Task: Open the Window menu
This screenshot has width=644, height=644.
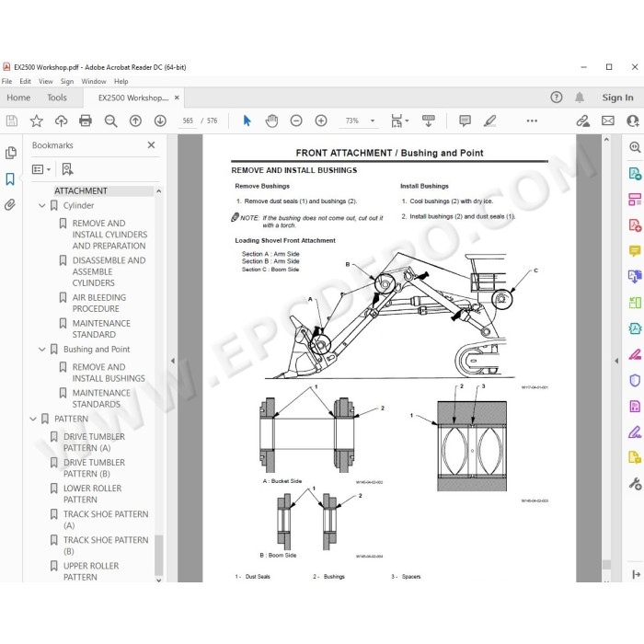Action: (x=94, y=81)
